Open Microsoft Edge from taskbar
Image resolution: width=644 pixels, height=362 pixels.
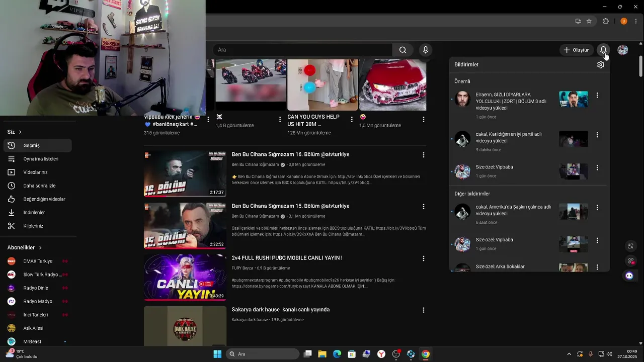337,354
